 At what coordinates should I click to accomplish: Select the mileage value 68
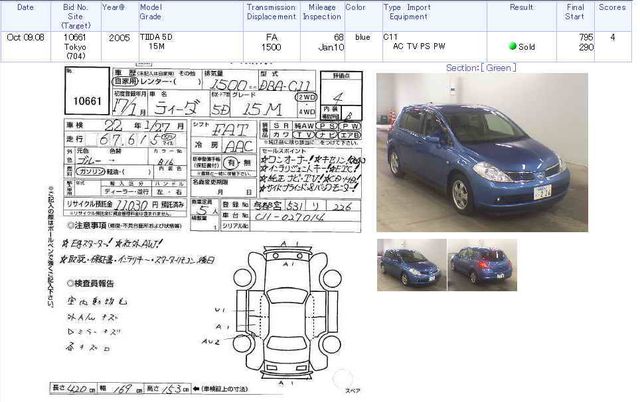(x=339, y=38)
